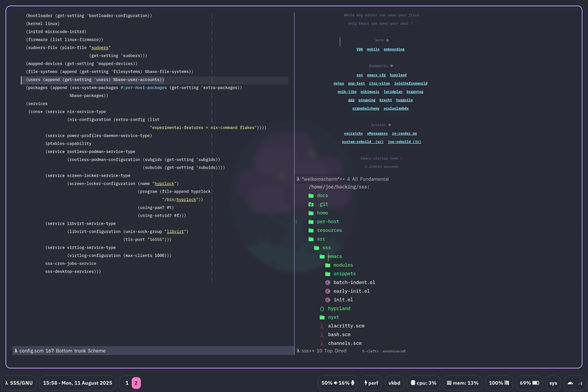
Task: Click the snippets folder icon
Action: (x=328, y=273)
